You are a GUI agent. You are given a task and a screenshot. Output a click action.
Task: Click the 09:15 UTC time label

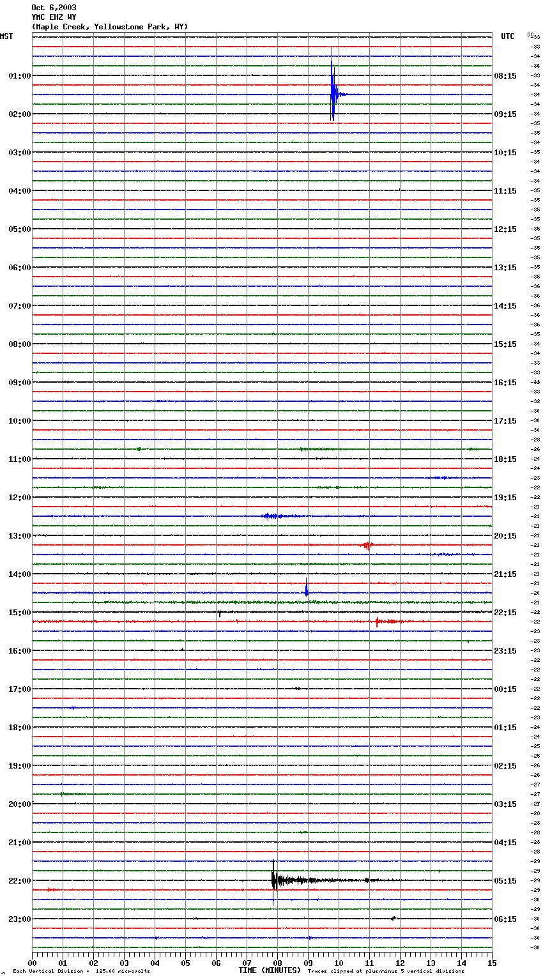click(505, 114)
